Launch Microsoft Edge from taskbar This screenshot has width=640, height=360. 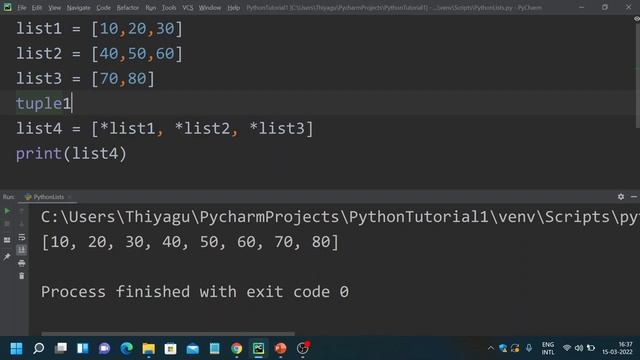tap(127, 348)
